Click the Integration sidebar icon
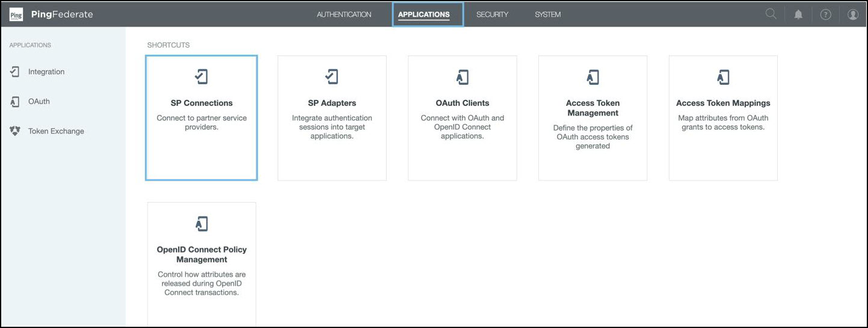The height and width of the screenshot is (328, 868). (x=15, y=72)
